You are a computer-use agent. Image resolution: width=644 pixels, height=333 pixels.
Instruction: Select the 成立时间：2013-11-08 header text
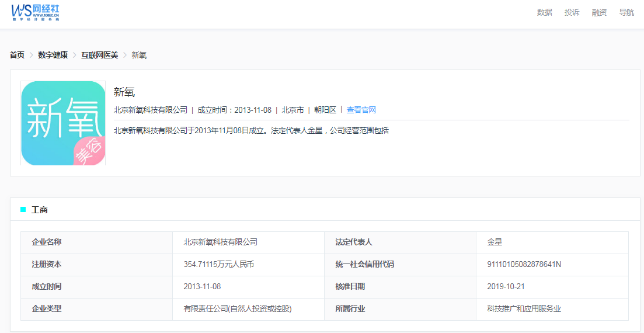click(235, 110)
